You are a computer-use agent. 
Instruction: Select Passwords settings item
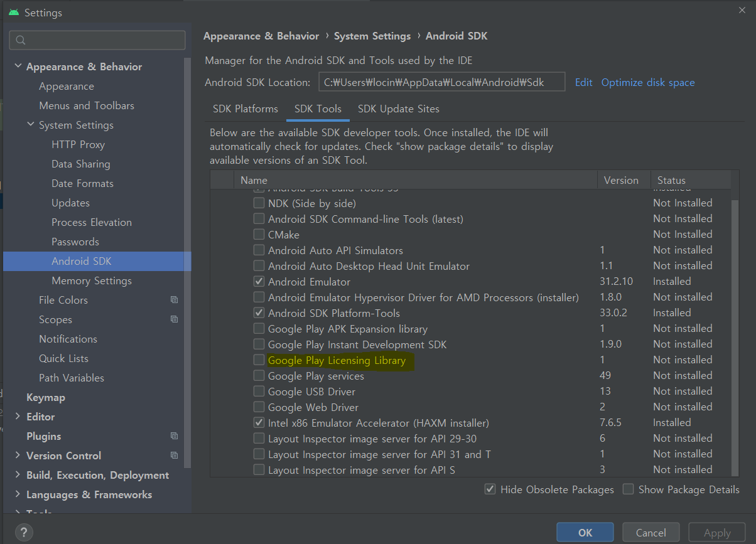pos(75,242)
